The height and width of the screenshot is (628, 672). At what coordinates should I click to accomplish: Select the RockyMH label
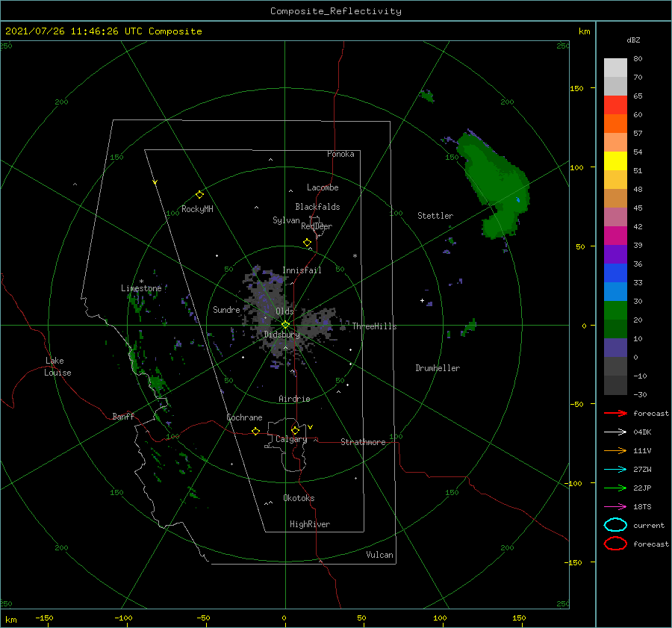point(197,209)
